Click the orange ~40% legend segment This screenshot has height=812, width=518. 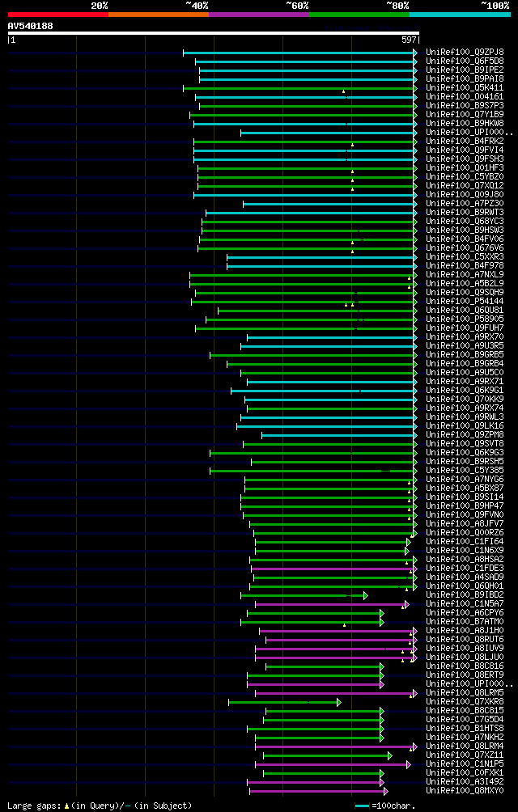click(x=159, y=15)
